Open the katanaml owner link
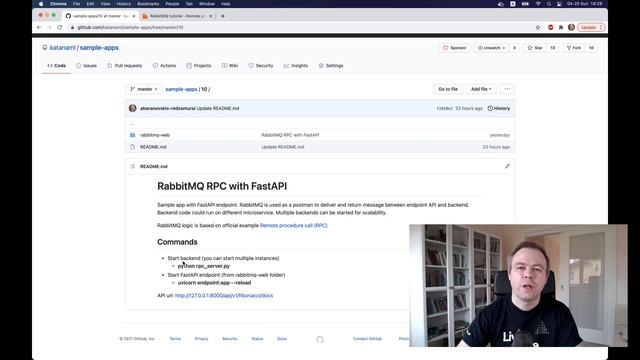 (x=62, y=48)
